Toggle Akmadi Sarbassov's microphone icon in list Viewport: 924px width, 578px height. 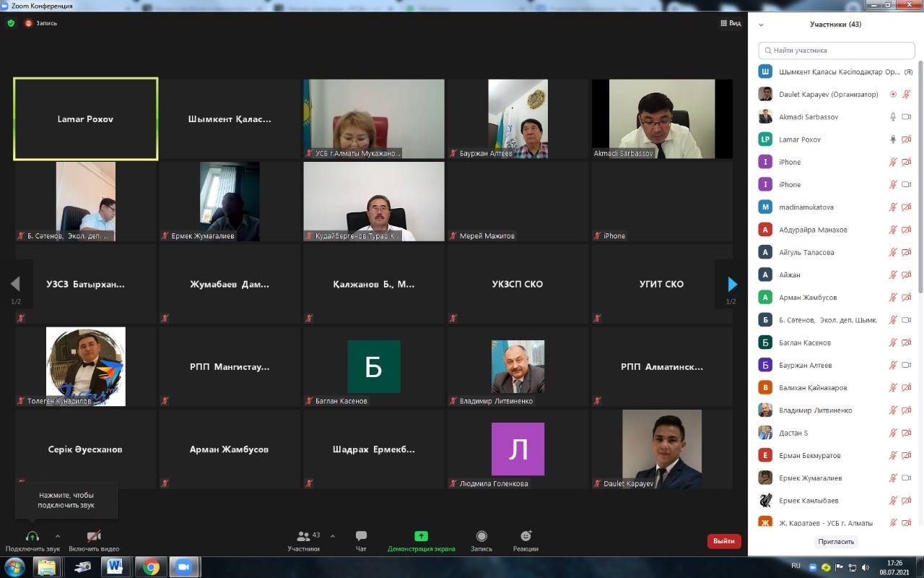coord(893,117)
